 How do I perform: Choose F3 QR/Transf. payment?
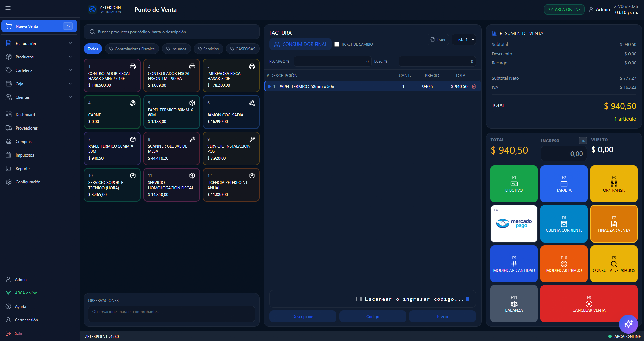click(614, 184)
